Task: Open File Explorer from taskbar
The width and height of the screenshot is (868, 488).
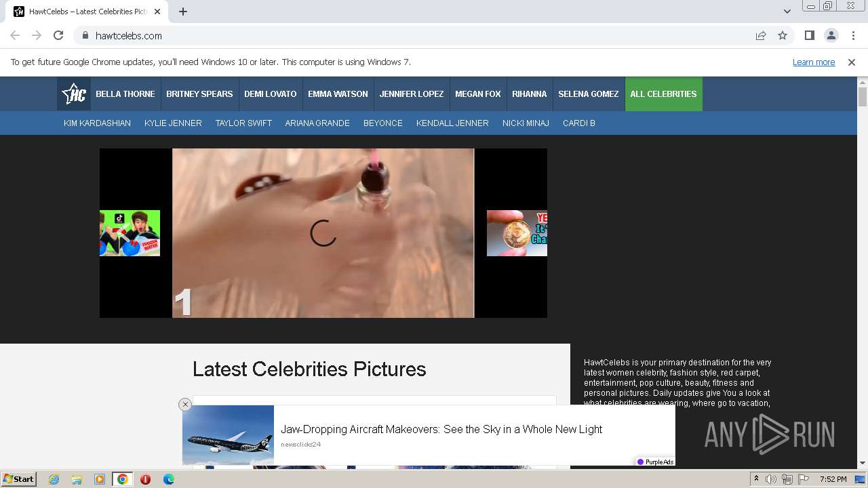Action: coord(77,479)
